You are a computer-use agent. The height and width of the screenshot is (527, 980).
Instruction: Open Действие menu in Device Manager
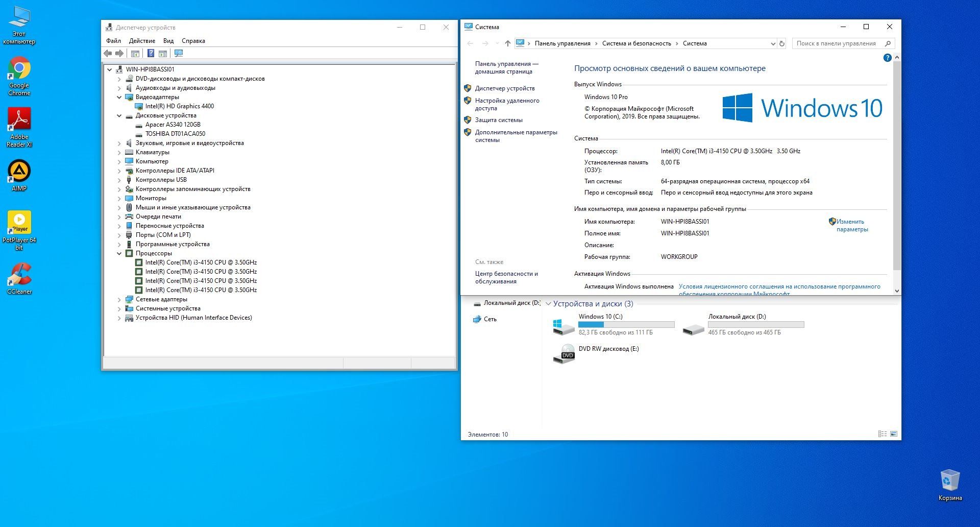tap(142, 41)
